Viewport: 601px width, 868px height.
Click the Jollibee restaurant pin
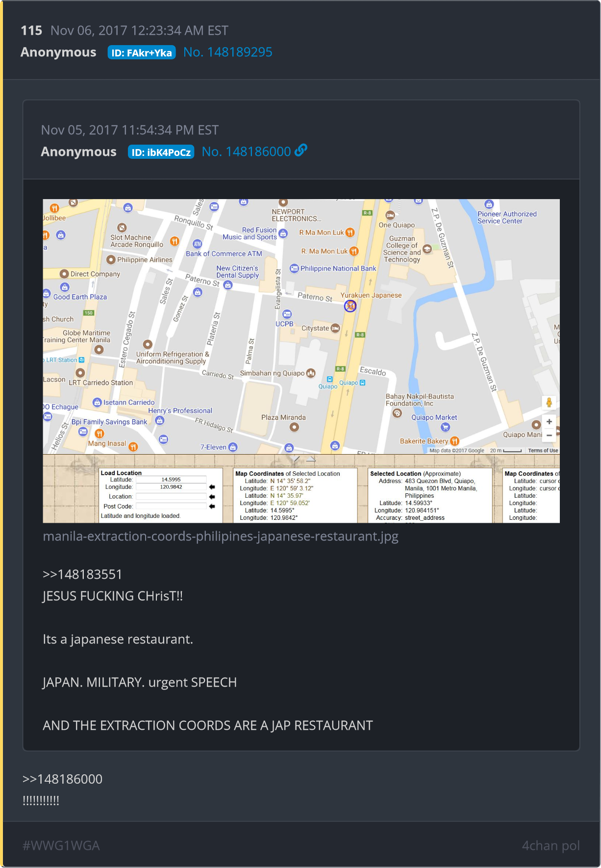click(x=54, y=208)
